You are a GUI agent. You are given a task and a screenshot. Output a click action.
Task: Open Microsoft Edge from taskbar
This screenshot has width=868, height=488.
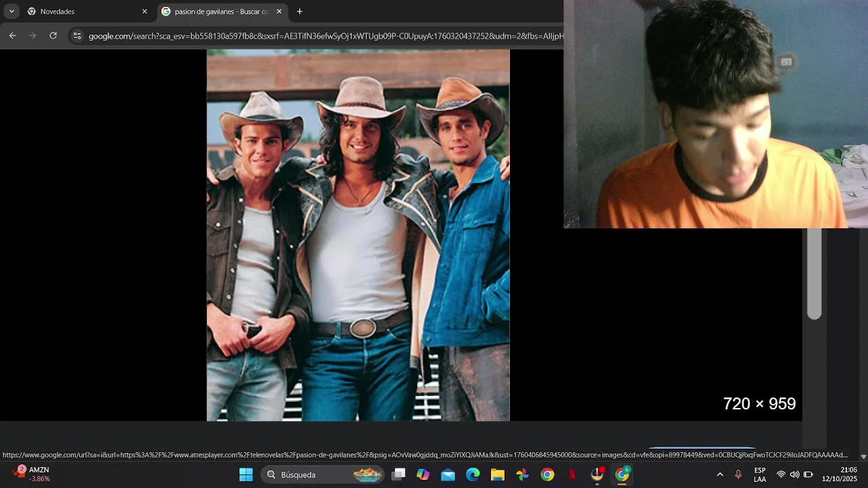pos(473,474)
